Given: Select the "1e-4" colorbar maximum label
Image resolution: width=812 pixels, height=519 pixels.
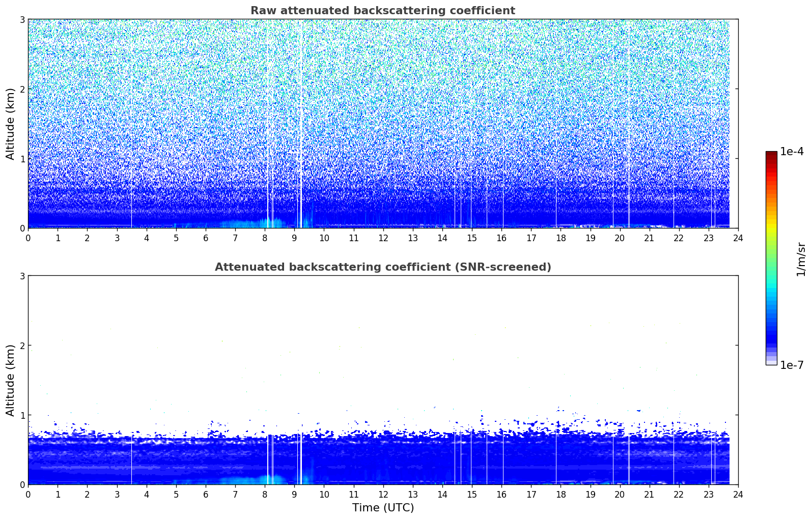Looking at the screenshot, I should pyautogui.click(x=791, y=152).
